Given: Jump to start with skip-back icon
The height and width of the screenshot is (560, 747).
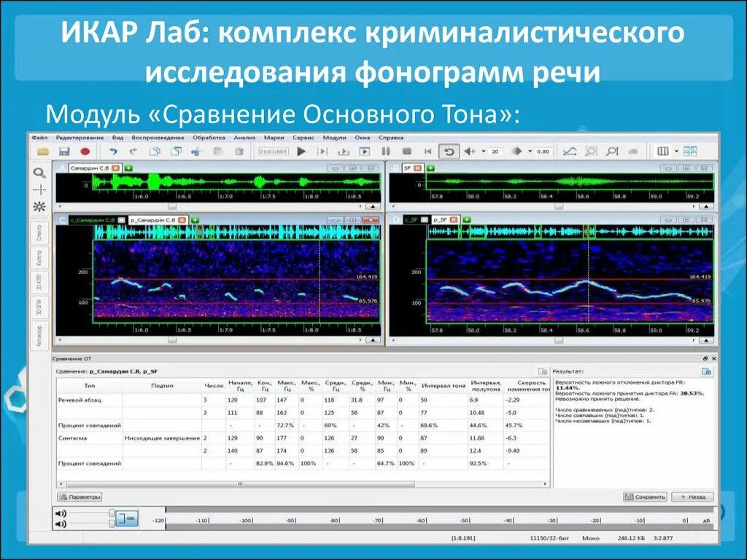Looking at the screenshot, I should [x=427, y=152].
